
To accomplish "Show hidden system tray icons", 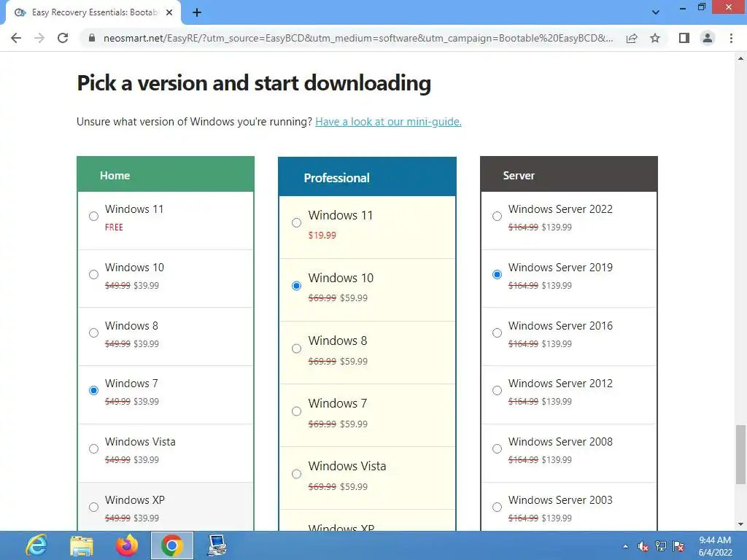I will [x=625, y=546].
